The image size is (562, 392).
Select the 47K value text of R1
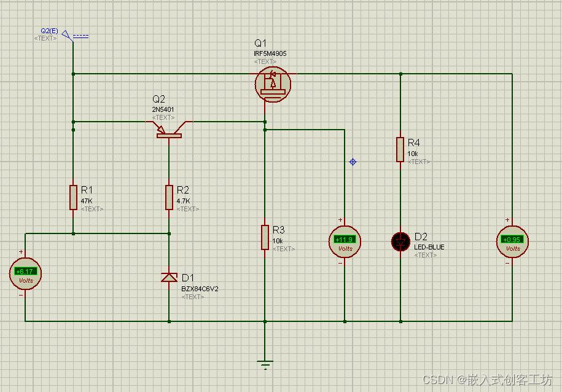(87, 201)
